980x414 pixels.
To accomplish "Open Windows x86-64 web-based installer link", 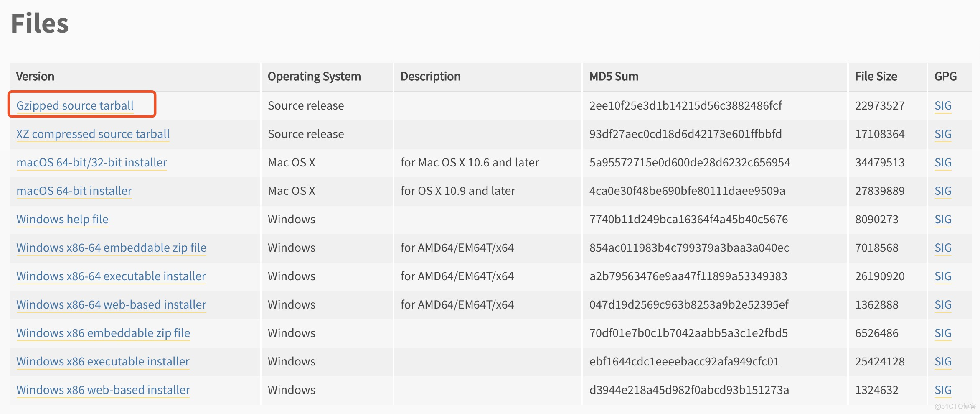I will 111,305.
